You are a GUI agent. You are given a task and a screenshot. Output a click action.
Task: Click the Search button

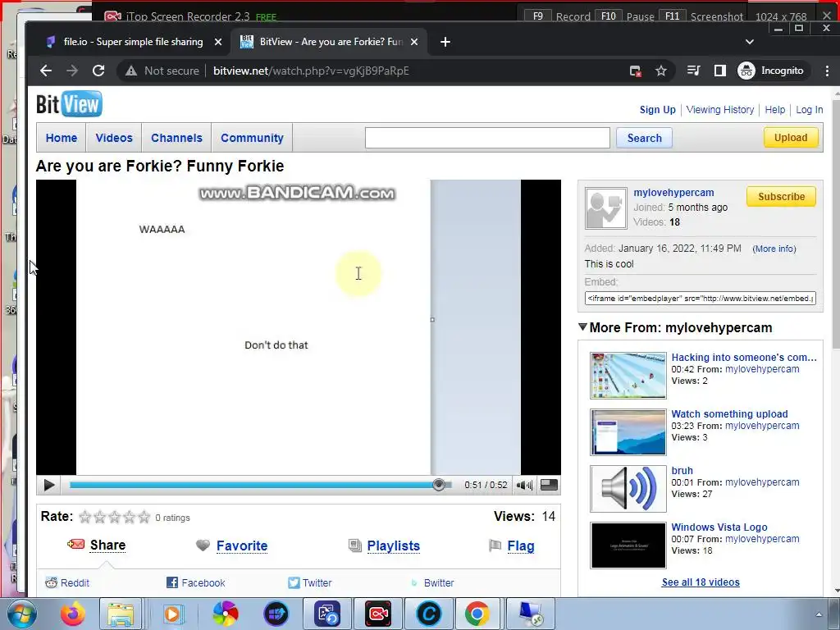tap(645, 138)
